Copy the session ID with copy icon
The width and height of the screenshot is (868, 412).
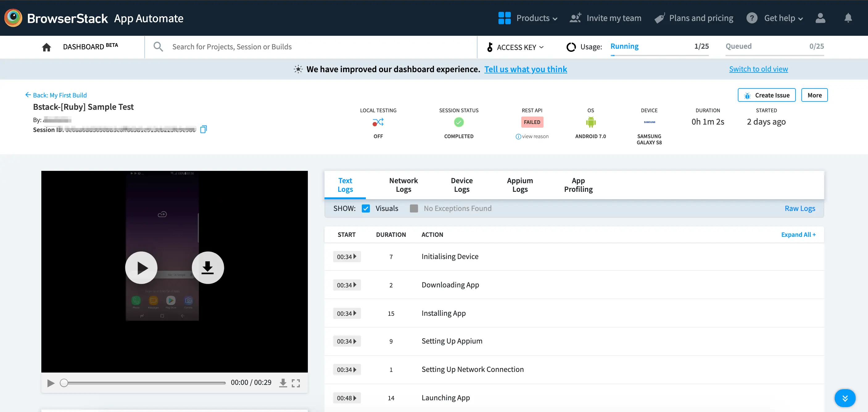point(203,129)
